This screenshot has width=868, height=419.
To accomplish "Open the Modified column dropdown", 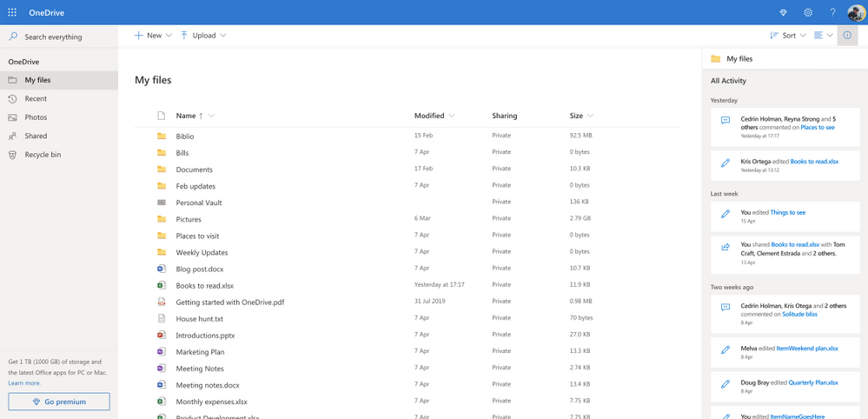I will pos(452,116).
